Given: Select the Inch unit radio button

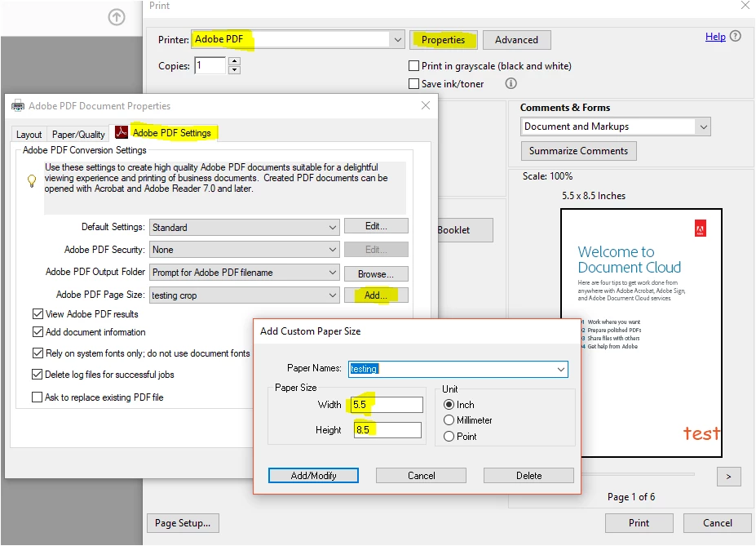Looking at the screenshot, I should (x=449, y=404).
